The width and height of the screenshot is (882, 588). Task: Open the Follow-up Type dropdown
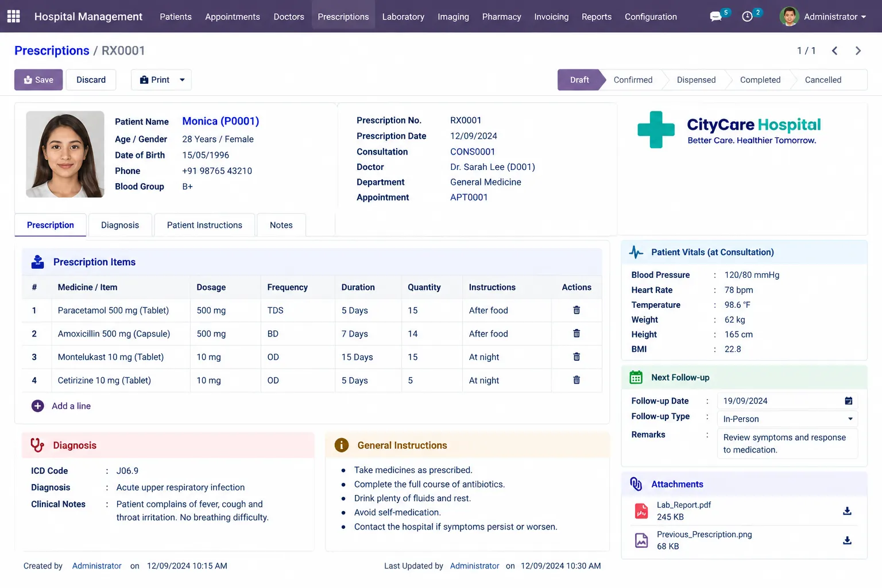click(787, 419)
